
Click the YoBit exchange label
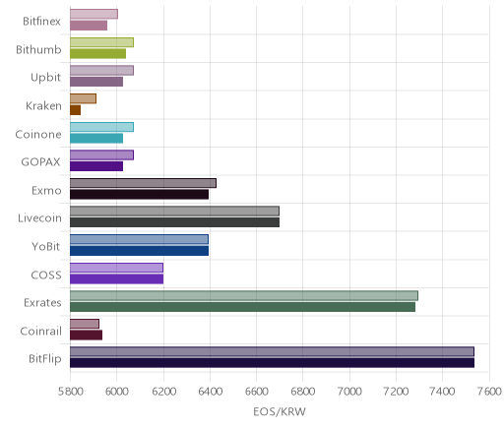pyautogui.click(x=46, y=246)
